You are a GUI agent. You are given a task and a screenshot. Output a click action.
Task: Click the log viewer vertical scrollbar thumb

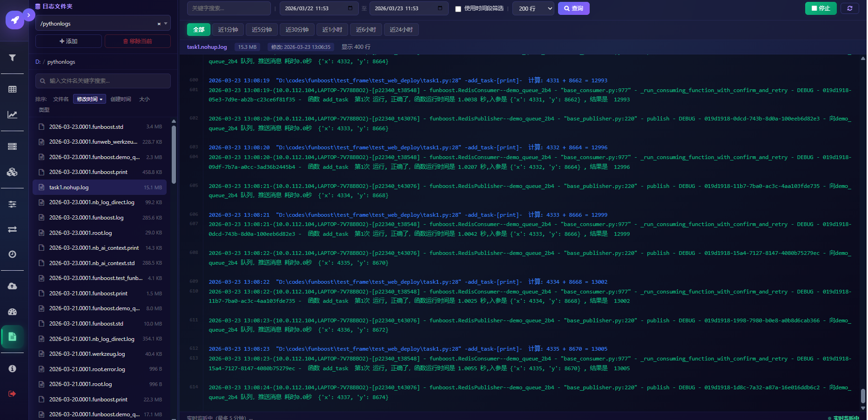click(x=863, y=396)
